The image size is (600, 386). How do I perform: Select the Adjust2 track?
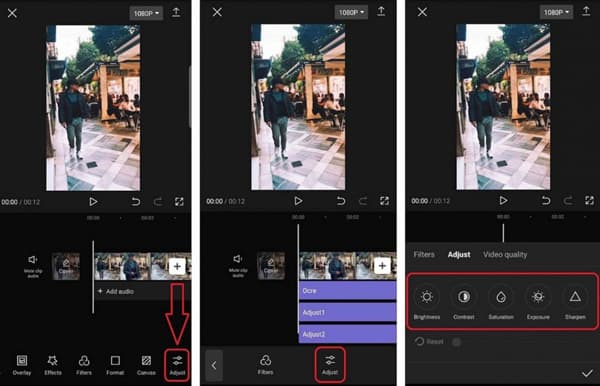point(347,334)
